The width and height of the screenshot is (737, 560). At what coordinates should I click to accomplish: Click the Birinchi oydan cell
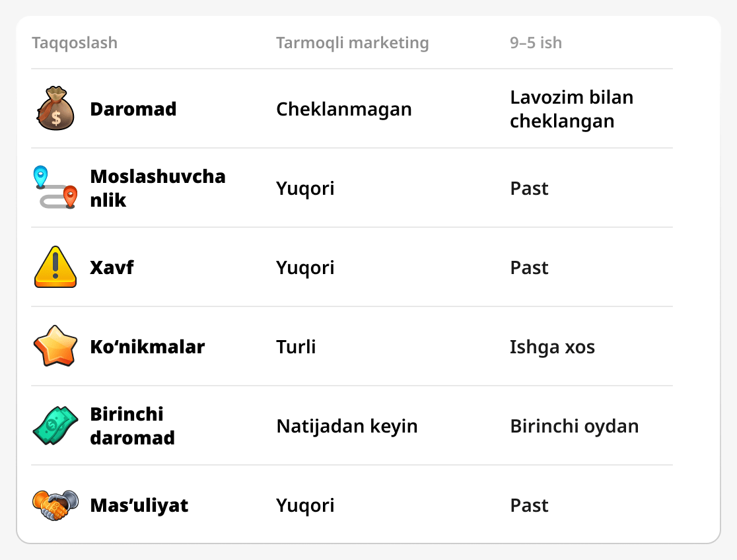(x=574, y=426)
